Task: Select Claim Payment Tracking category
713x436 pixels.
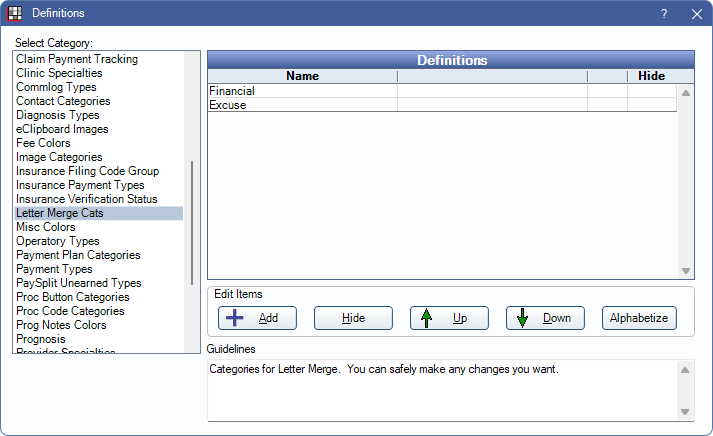Action: pos(77,59)
